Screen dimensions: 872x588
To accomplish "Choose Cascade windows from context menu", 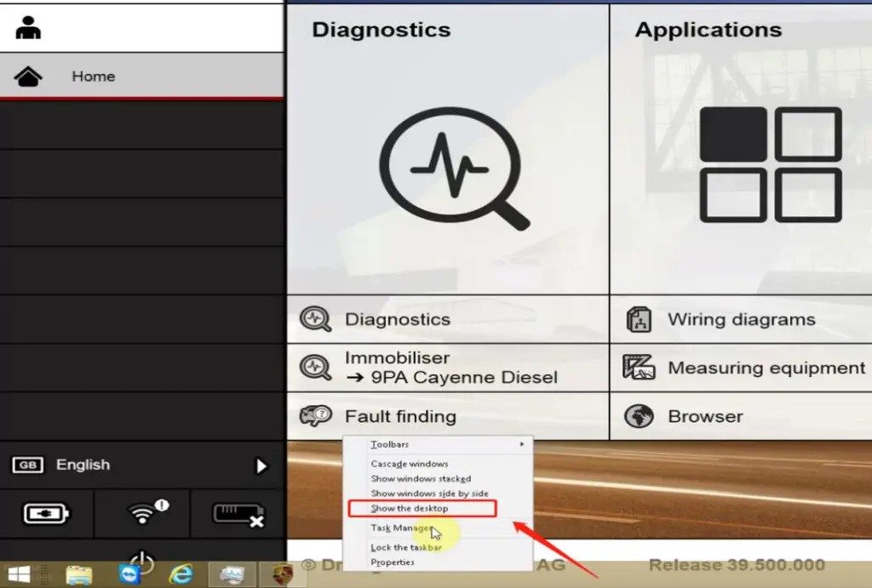I will pos(438,464).
